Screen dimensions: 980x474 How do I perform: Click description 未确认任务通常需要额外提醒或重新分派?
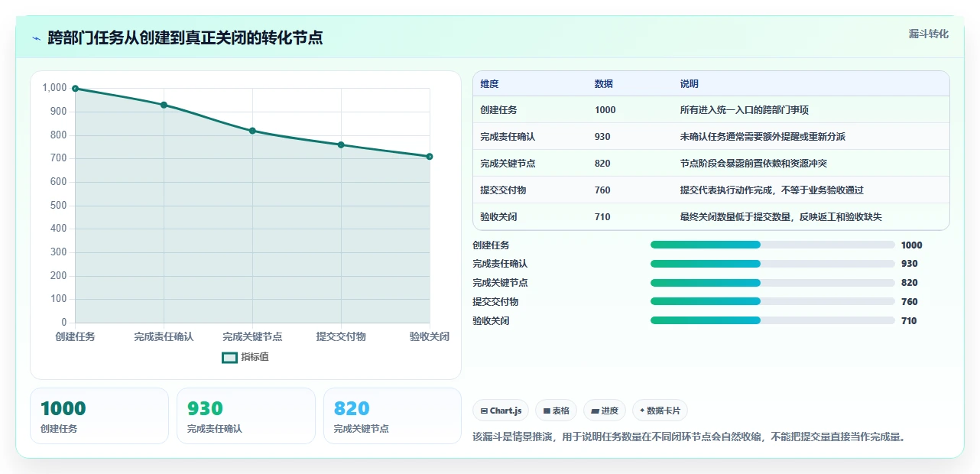point(763,137)
